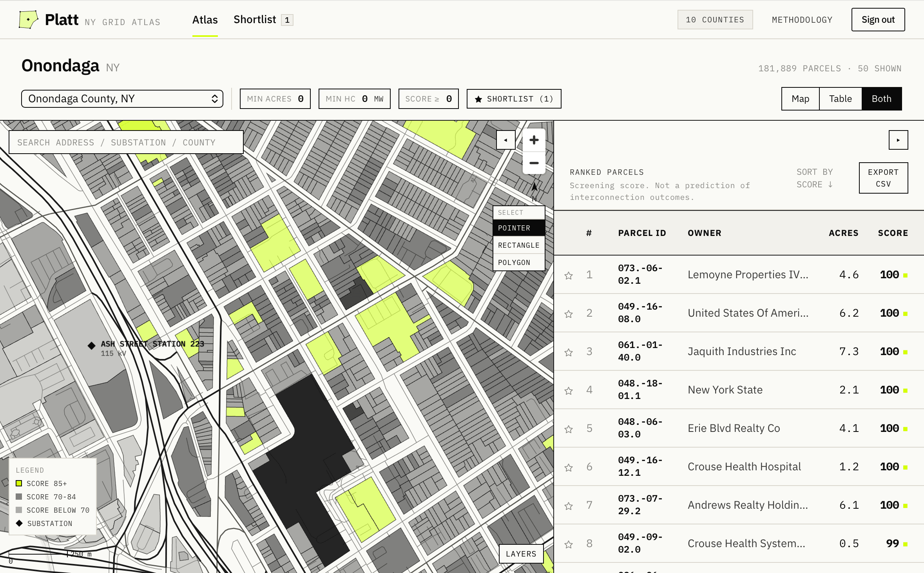Go to the Atlas tab
The image size is (924, 573).
[205, 20]
